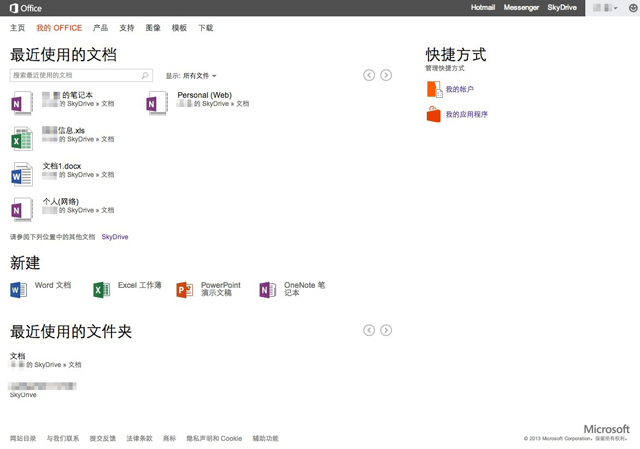The height and width of the screenshot is (449, 640).
Task: Create a new PowerPoint 演示文稿
Action: (x=184, y=289)
